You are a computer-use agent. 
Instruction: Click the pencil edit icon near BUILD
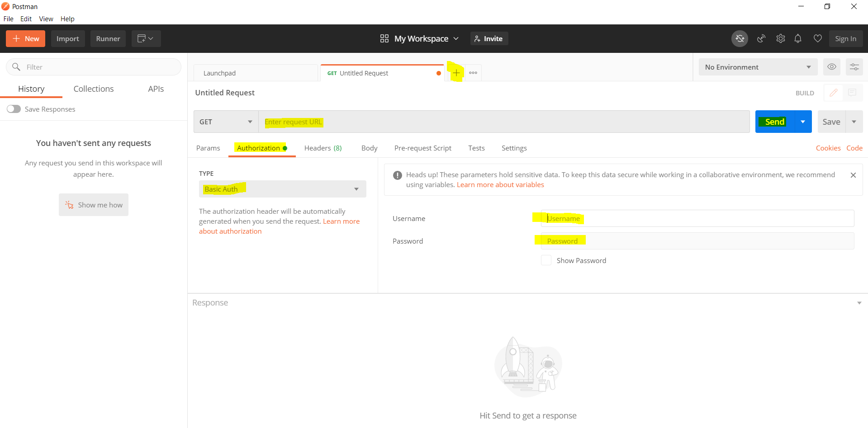833,93
